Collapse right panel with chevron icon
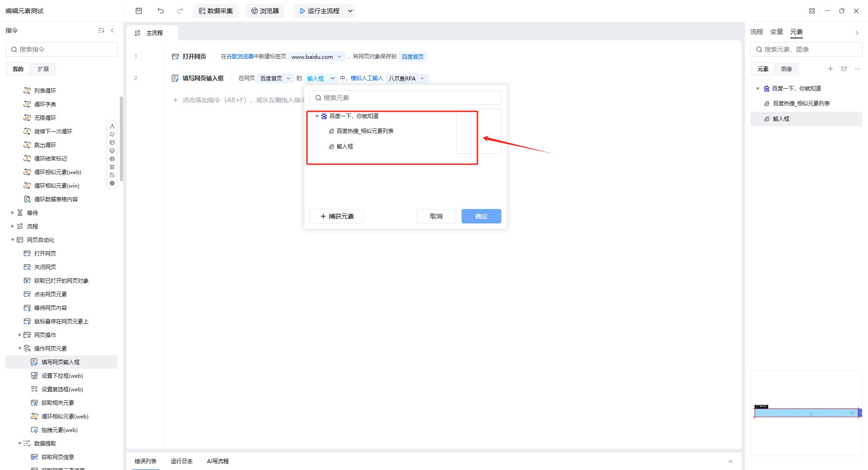Image resolution: width=868 pixels, height=470 pixels. click(x=857, y=33)
